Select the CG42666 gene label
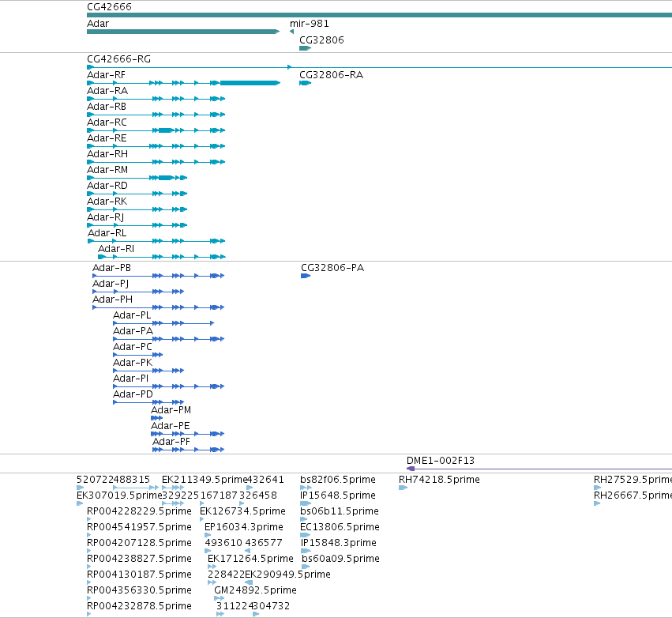Screen dimensions: 672x618 click(109, 7)
